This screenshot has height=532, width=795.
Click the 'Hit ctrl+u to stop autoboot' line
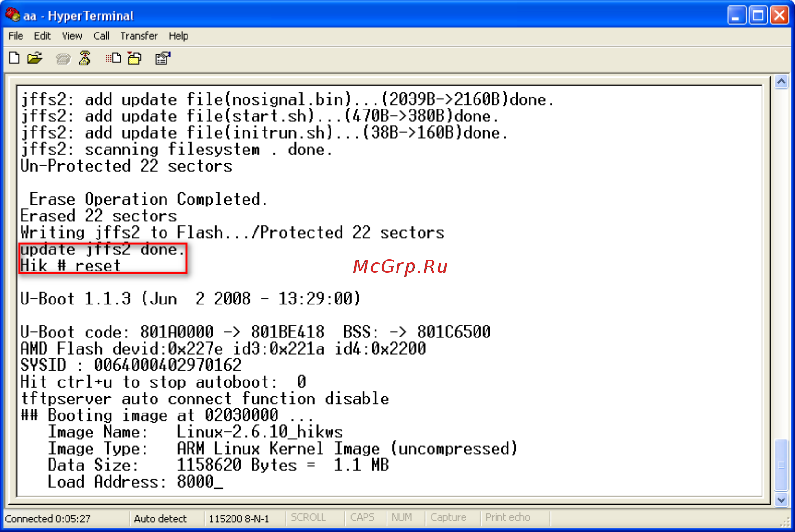point(163,382)
